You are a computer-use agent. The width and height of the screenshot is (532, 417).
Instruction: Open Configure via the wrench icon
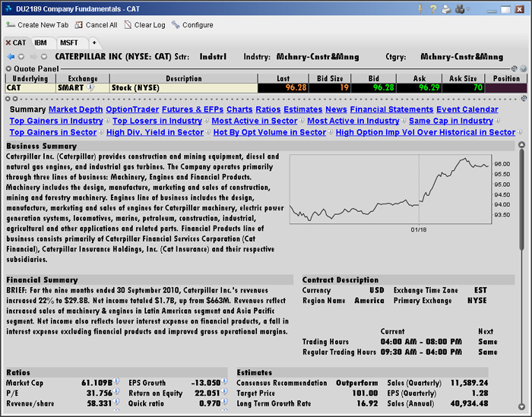176,25
